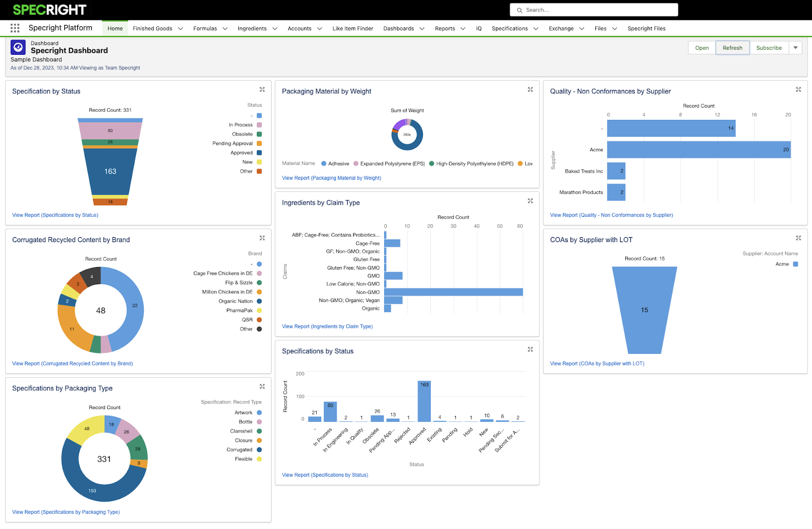Expand the Packaging Material by Weight widget

coord(530,89)
